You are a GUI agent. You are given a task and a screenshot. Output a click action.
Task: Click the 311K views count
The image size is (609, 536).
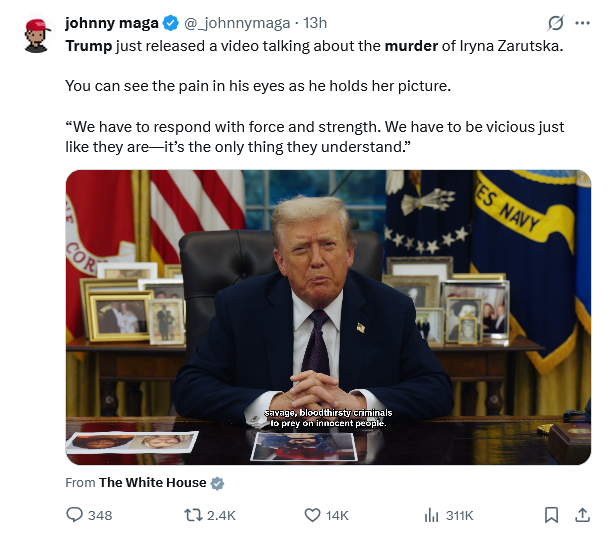(459, 515)
